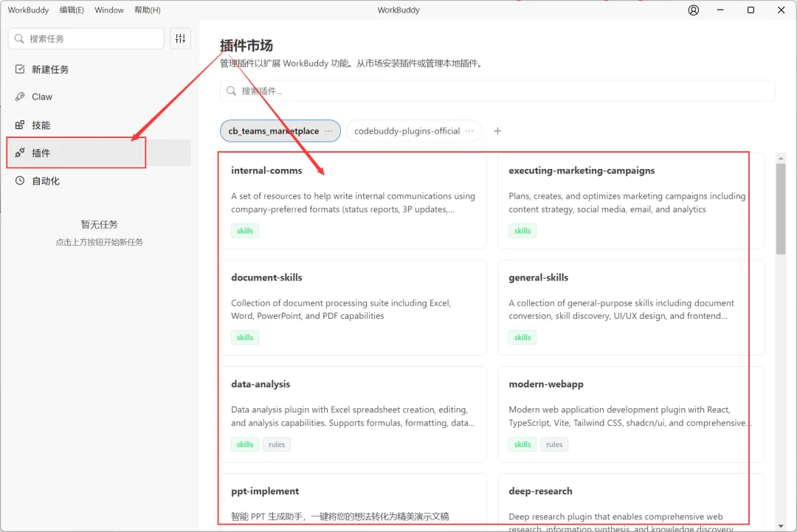
Task: Open the WorkBuddy menu
Action: coord(28,10)
